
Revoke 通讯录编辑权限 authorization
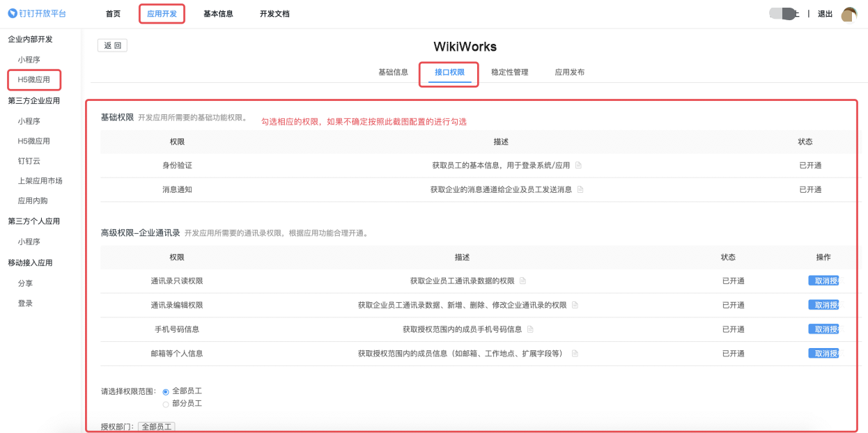tap(823, 305)
